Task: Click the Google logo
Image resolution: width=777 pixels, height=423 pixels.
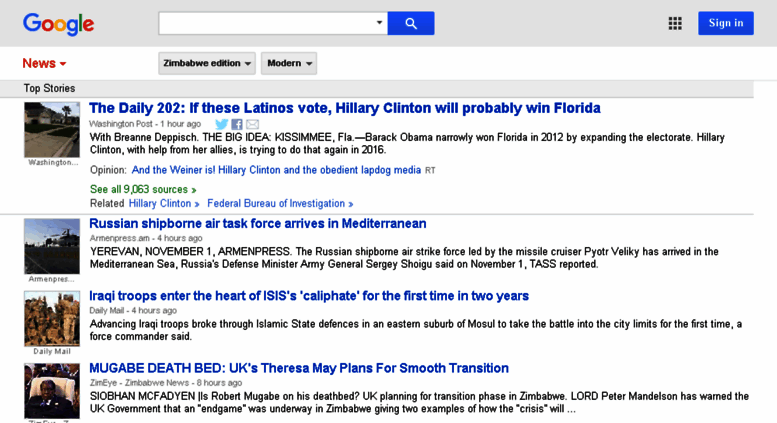Action: click(58, 24)
